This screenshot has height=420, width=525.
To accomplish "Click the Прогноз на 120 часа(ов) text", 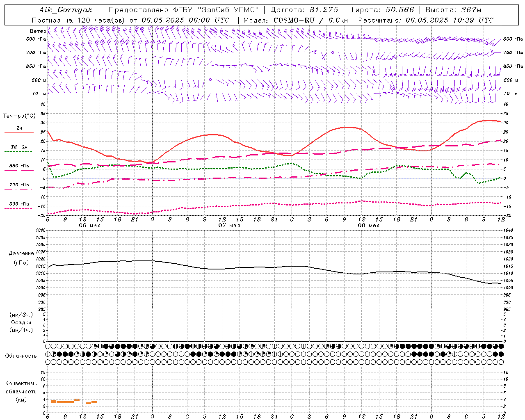I will pyautogui.click(x=79, y=20).
